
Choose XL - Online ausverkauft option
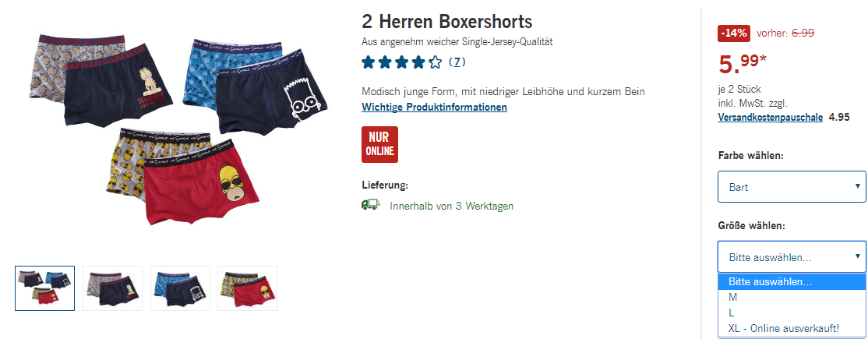[792, 328]
